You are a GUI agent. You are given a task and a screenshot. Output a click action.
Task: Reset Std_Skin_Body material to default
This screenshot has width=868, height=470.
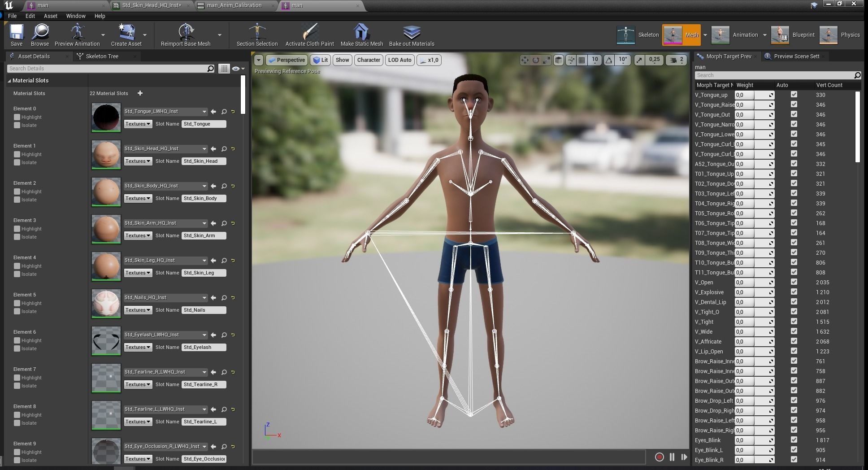pos(233,186)
